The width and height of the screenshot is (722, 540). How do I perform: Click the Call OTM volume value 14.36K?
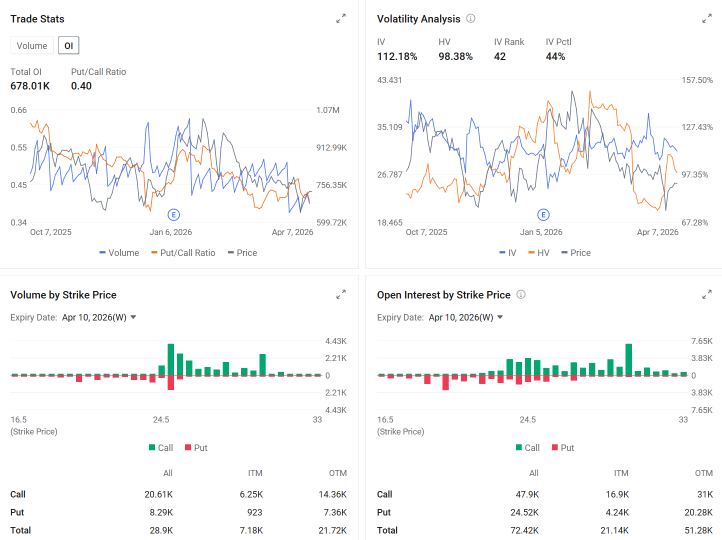pos(332,494)
